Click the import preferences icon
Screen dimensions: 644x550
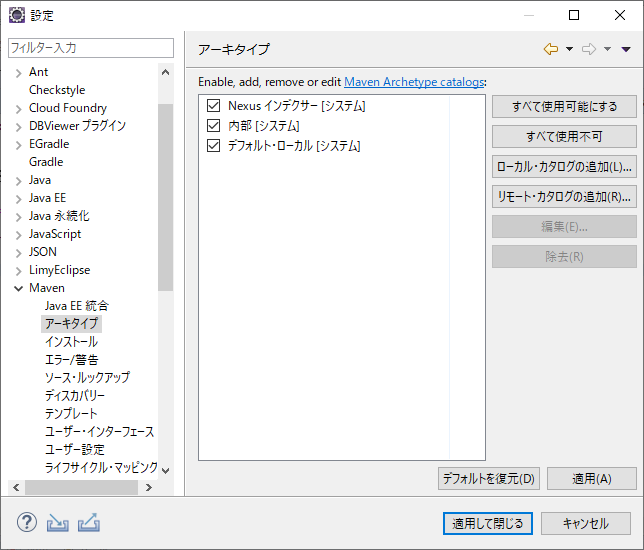[x=58, y=522]
